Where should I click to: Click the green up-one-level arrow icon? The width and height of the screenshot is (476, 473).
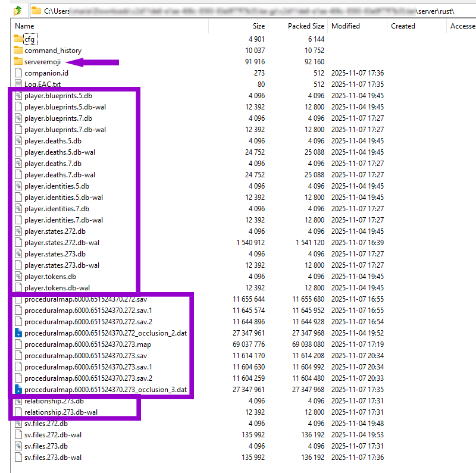tap(16, 10)
